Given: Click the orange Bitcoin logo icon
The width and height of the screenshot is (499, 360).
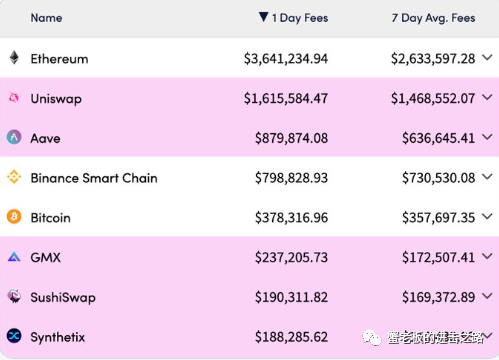Looking at the screenshot, I should (x=14, y=217).
